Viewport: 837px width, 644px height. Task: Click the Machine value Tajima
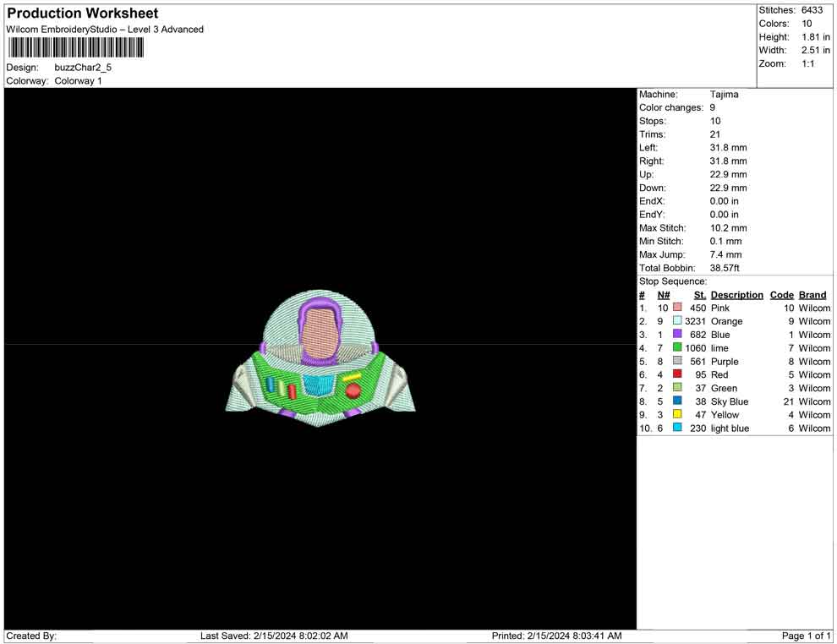pos(724,95)
